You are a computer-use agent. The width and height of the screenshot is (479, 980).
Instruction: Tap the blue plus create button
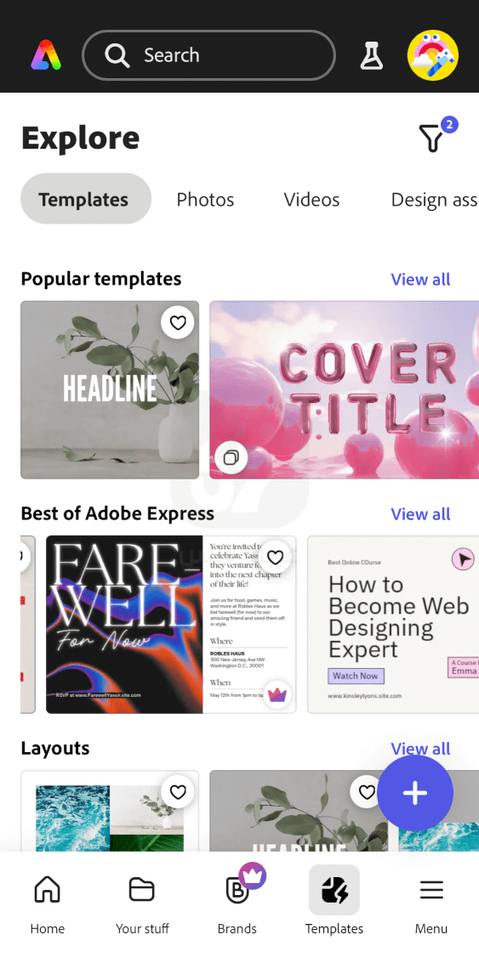point(415,792)
